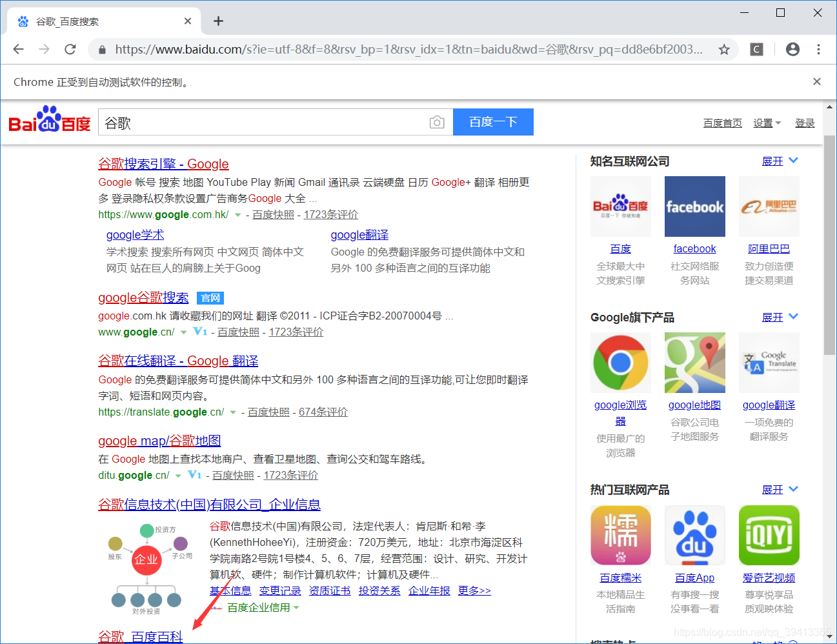Open the 设置 dropdown menu
Viewport: 837px width, 644px height.
click(x=767, y=123)
